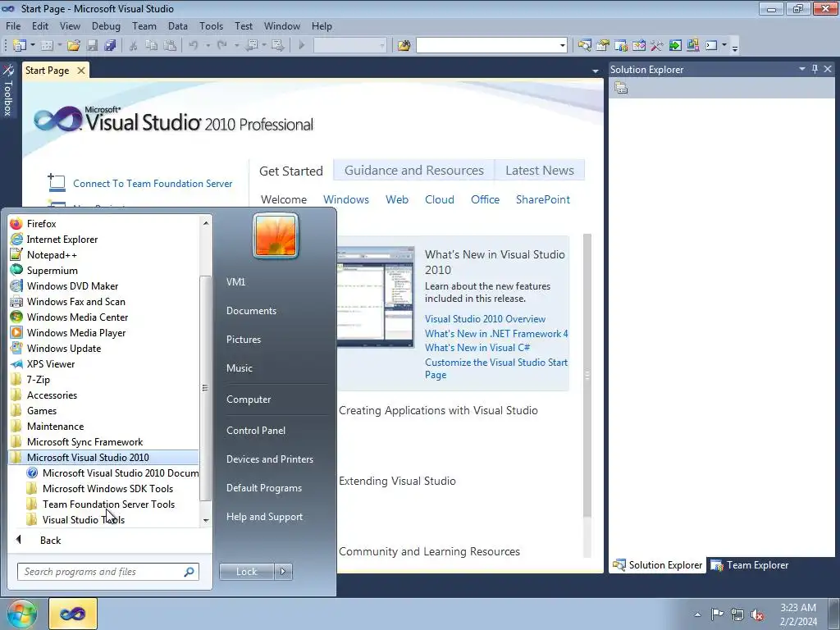This screenshot has width=840, height=630.
Task: Click Start menu programs list scroll-down arrow
Action: (x=206, y=520)
